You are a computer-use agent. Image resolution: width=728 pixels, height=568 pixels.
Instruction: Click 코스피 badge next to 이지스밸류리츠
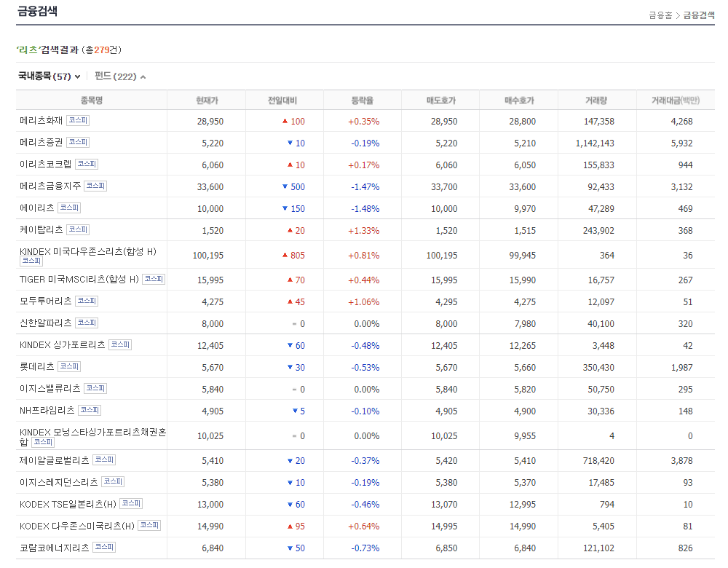click(x=95, y=388)
